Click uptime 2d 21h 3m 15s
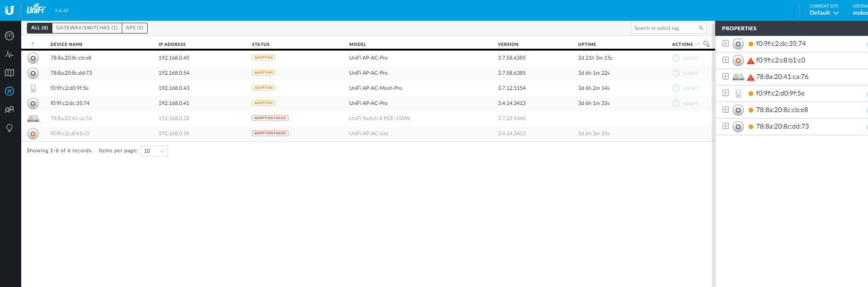 (x=595, y=58)
